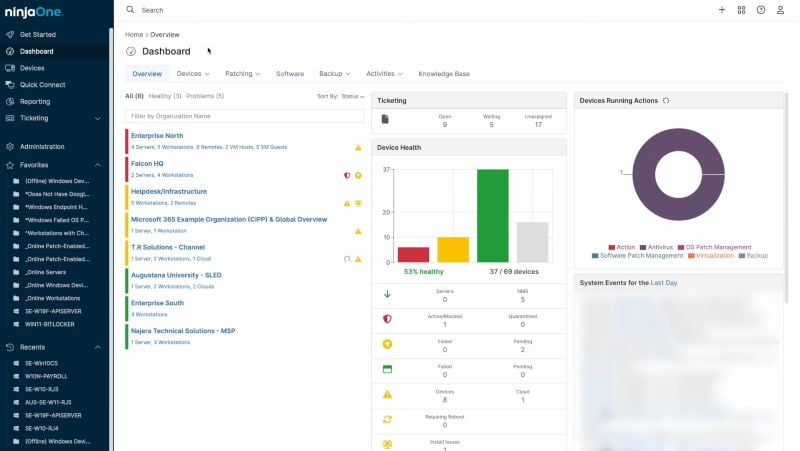This screenshot has width=800, height=451.
Task: Click the red bar in Device Health chart
Action: click(x=413, y=255)
